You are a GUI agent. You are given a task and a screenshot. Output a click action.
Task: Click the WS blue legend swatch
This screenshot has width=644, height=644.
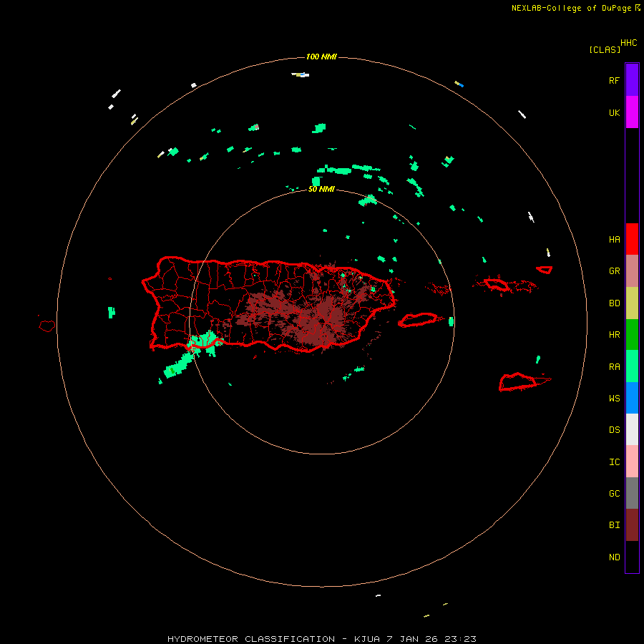pos(632,398)
